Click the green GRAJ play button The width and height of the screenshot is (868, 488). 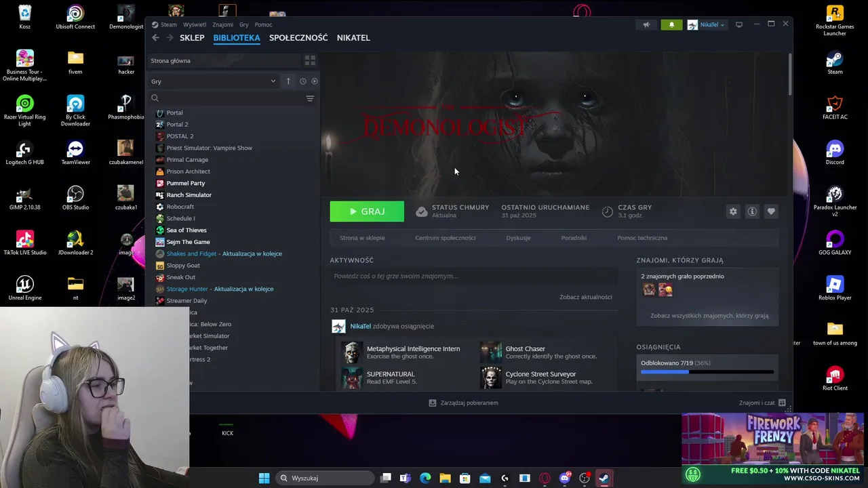(x=367, y=211)
